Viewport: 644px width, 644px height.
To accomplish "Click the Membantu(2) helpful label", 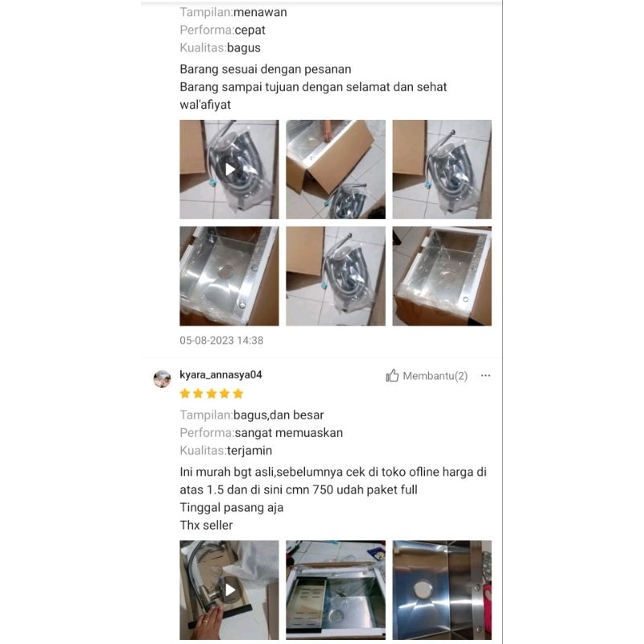I will [435, 376].
